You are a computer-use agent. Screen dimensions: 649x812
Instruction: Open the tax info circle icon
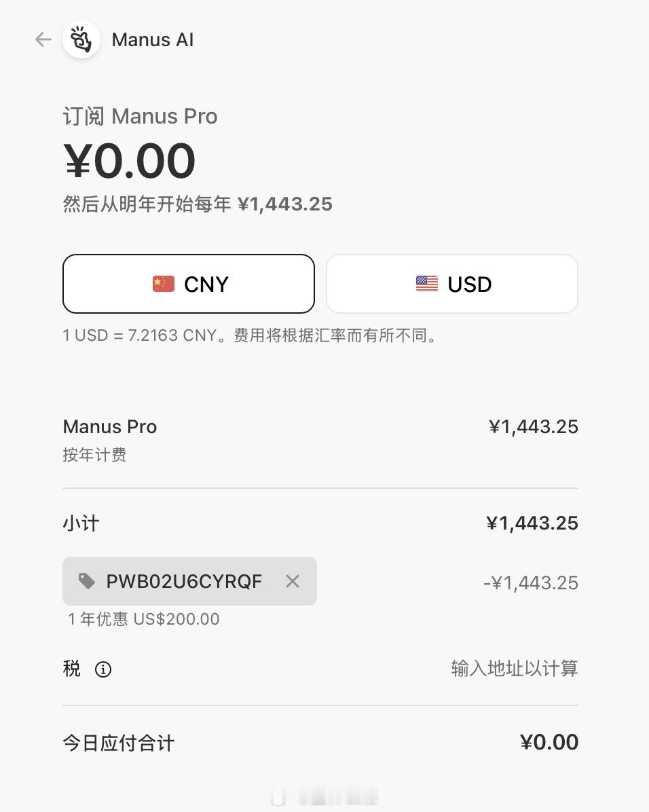point(103,669)
